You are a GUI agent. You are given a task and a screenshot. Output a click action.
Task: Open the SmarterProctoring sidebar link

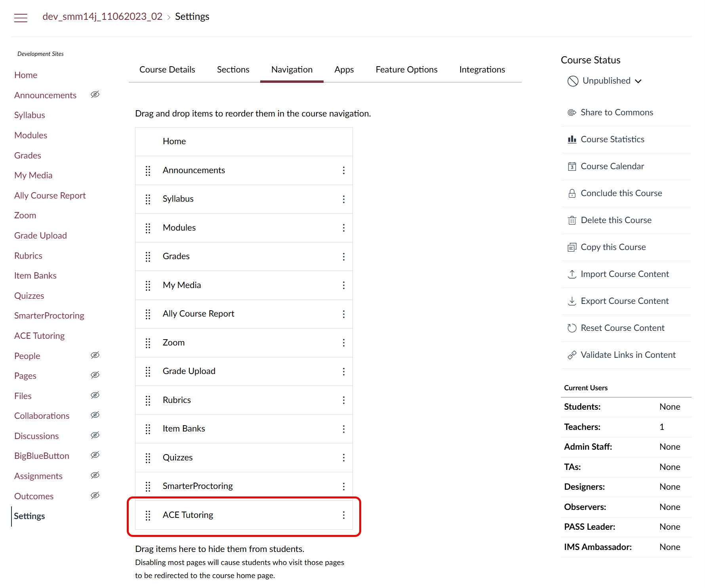pyautogui.click(x=49, y=316)
